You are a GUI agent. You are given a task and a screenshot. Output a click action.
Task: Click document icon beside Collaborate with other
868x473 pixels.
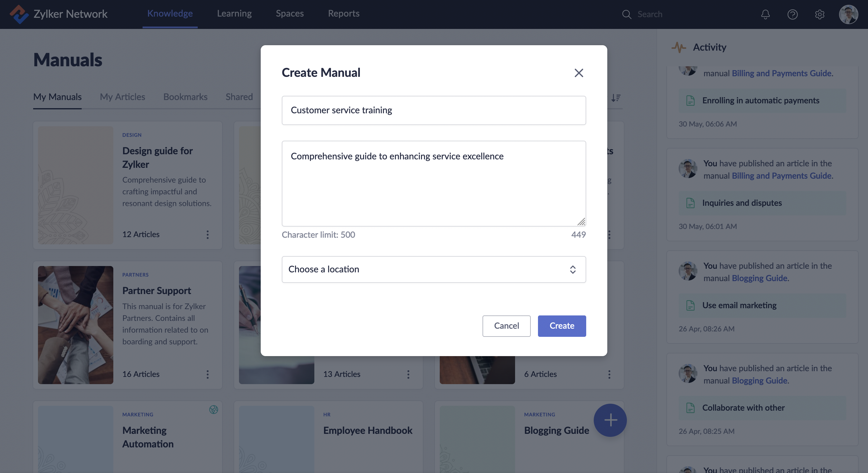click(x=690, y=408)
